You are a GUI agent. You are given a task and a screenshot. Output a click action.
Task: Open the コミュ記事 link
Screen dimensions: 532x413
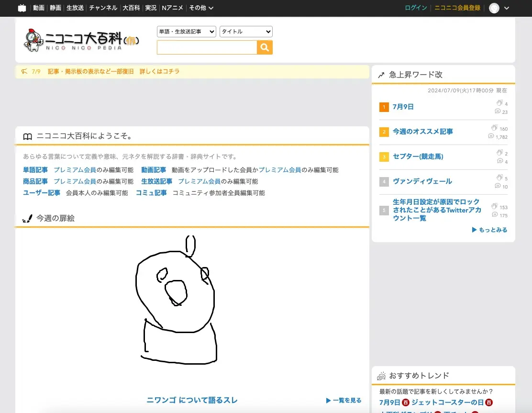click(x=151, y=193)
